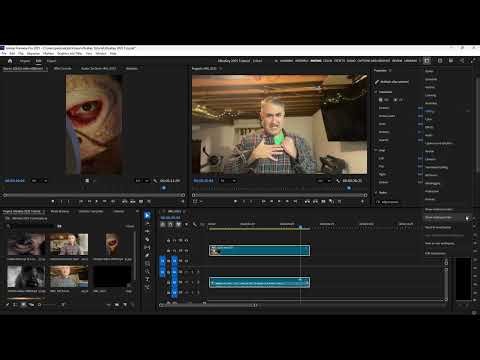Image resolution: width=480 pixels, height=360 pixels.
Task: Open Program monitor playback resolution dropdown
Action: point(324,180)
